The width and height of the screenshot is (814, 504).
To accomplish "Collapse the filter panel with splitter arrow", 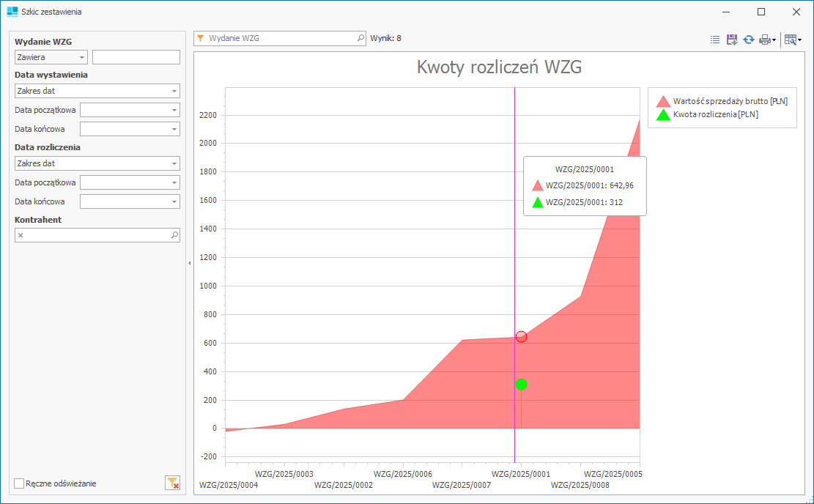I will (189, 262).
